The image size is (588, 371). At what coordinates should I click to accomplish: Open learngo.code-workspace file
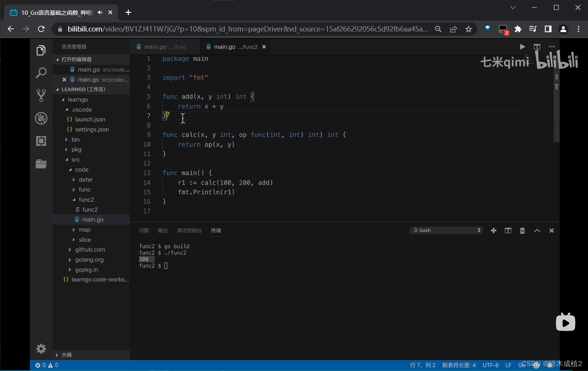pos(91,280)
